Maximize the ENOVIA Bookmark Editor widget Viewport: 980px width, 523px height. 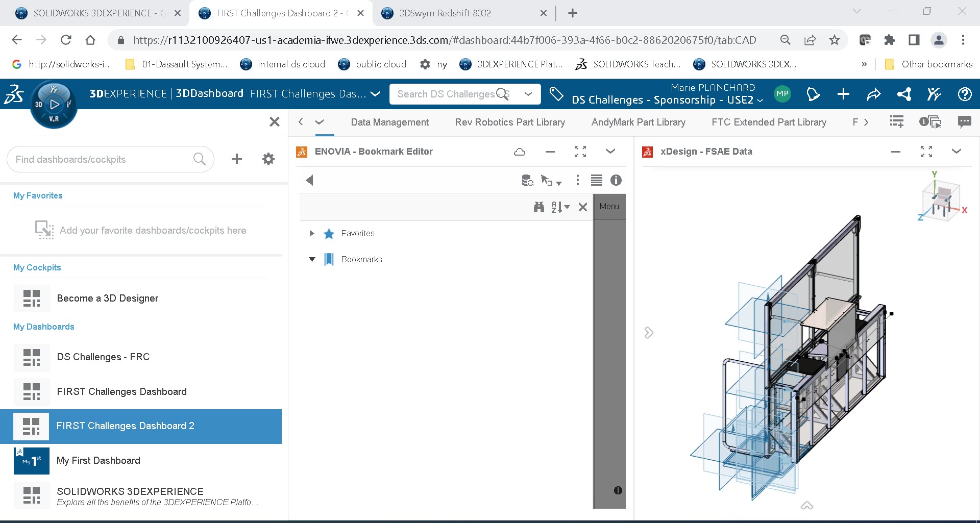click(580, 152)
